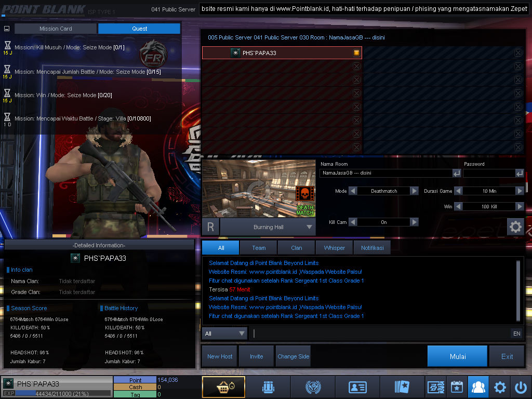Open the calendar star event icon

pos(457,387)
